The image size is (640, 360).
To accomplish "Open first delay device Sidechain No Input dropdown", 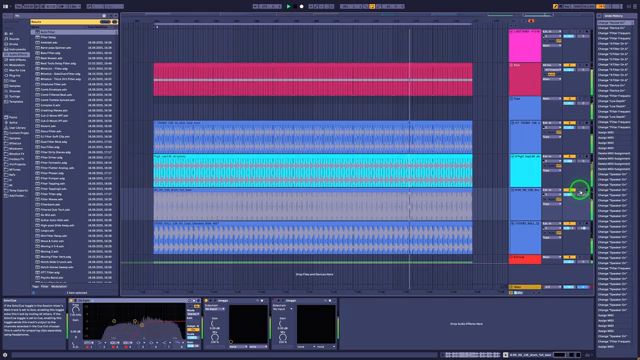I will click(215, 309).
